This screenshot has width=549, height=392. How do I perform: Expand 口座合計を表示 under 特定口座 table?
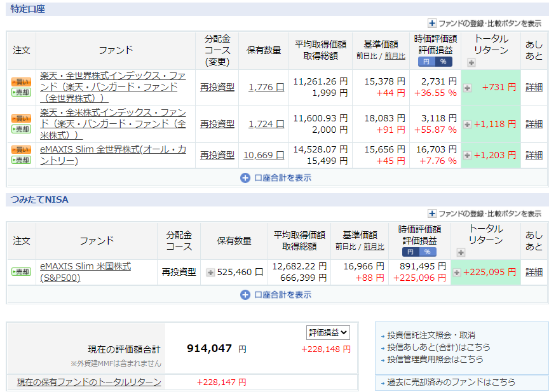point(276,178)
